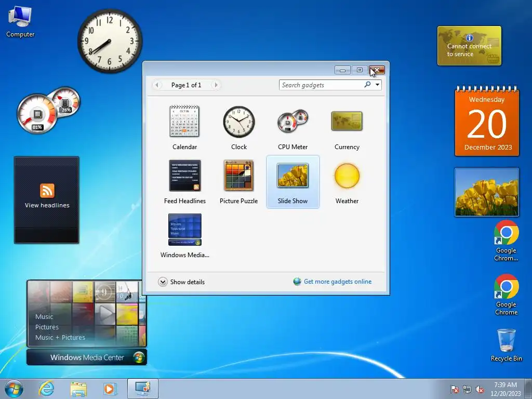The height and width of the screenshot is (399, 532).
Task: Select Music in Media Center gadget
Action: pyautogui.click(x=44, y=316)
